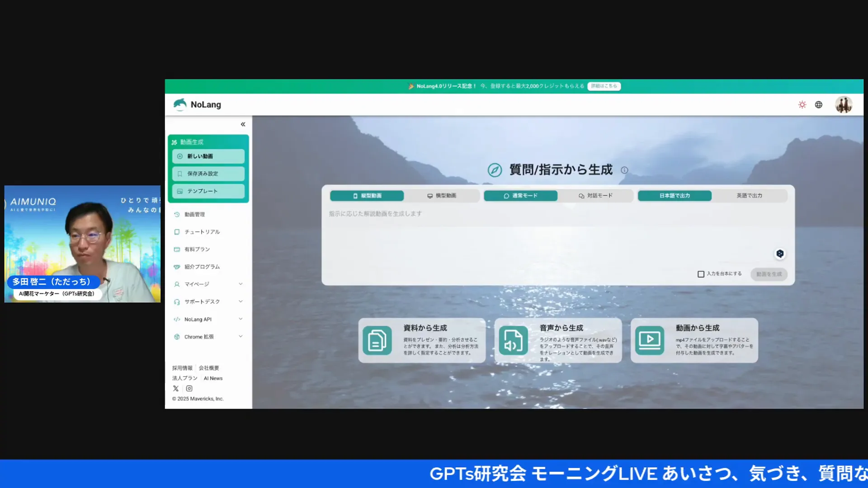Toggle the sun theme icon

[x=802, y=105]
